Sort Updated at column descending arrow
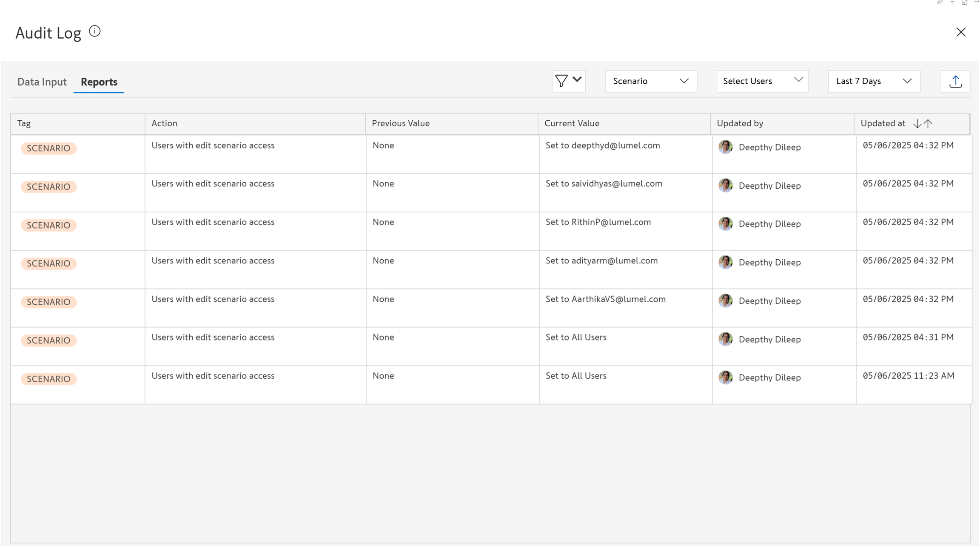 pyautogui.click(x=917, y=124)
